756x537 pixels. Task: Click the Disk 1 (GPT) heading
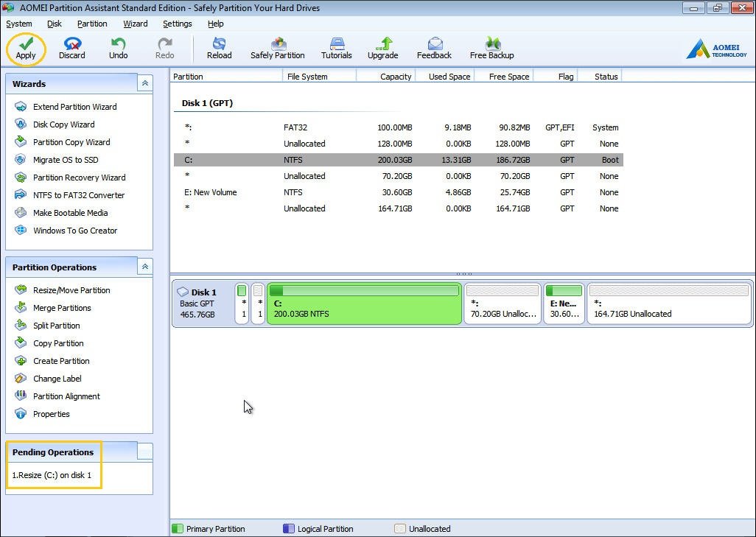click(207, 103)
